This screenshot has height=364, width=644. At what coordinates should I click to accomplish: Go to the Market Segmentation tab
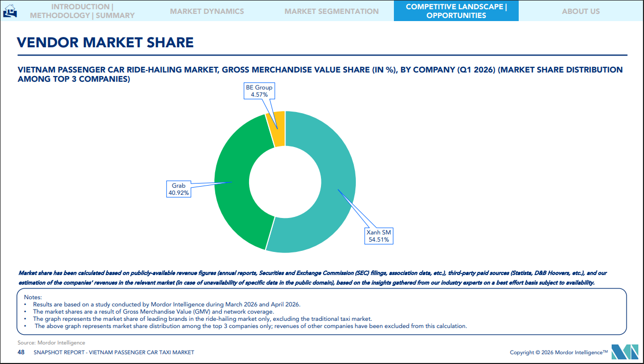pos(331,11)
